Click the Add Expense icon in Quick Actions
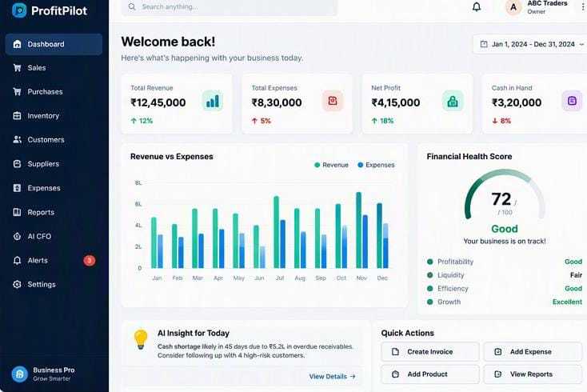Image resolution: width=587 pixels, height=392 pixels. [x=498, y=351]
